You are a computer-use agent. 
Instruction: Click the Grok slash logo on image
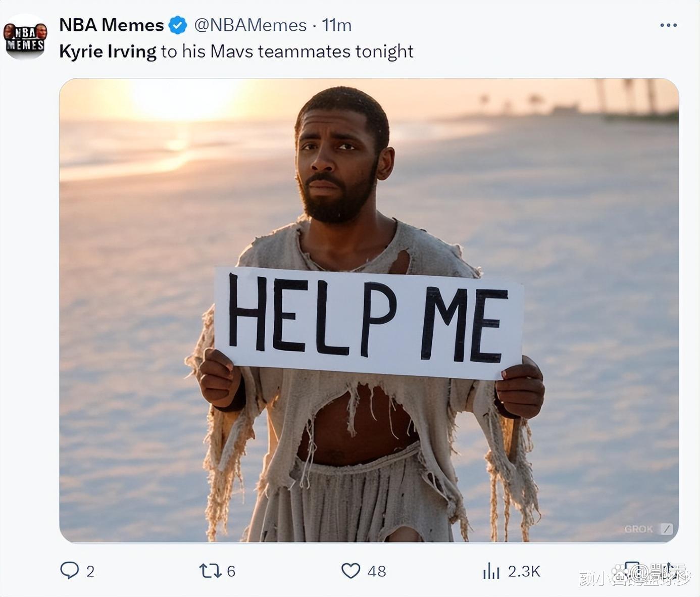pyautogui.click(x=667, y=529)
